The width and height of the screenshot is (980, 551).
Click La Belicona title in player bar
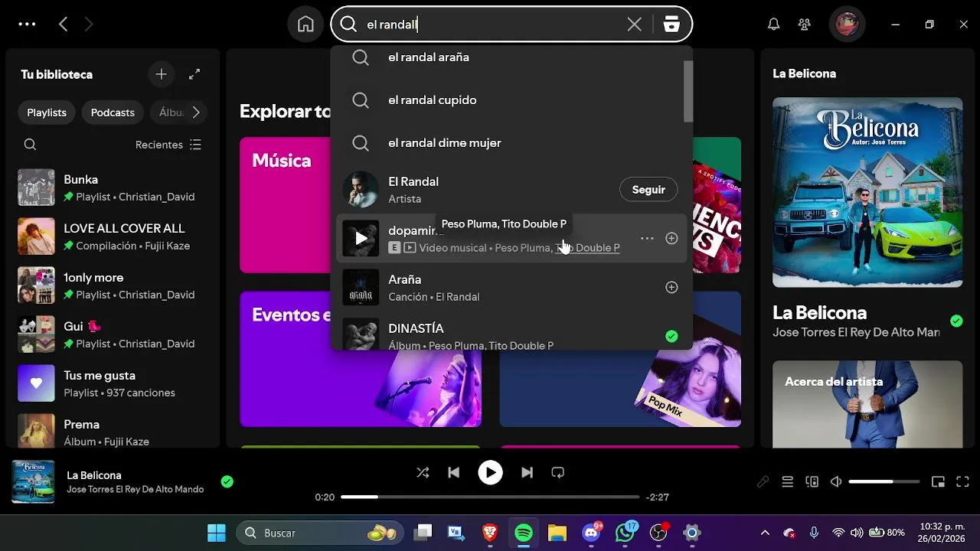(x=94, y=475)
